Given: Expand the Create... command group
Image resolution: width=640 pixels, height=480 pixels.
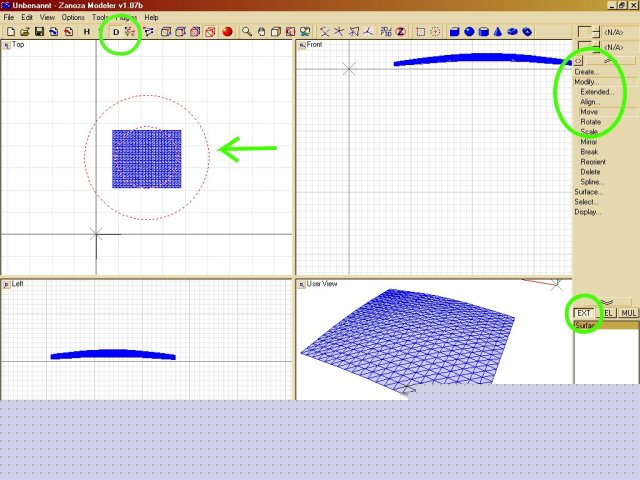Looking at the screenshot, I should (586, 72).
